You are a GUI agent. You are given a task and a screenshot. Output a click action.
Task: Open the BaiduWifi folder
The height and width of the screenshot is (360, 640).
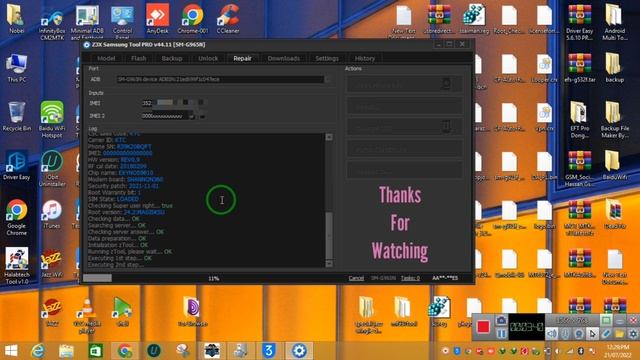[x=614, y=165]
